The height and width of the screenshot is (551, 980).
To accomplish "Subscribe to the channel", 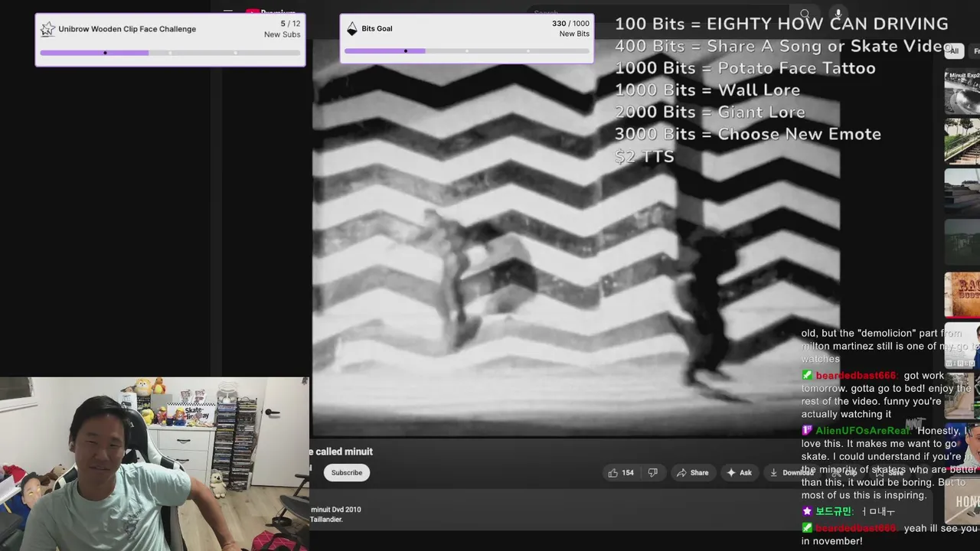I will 347,473.
